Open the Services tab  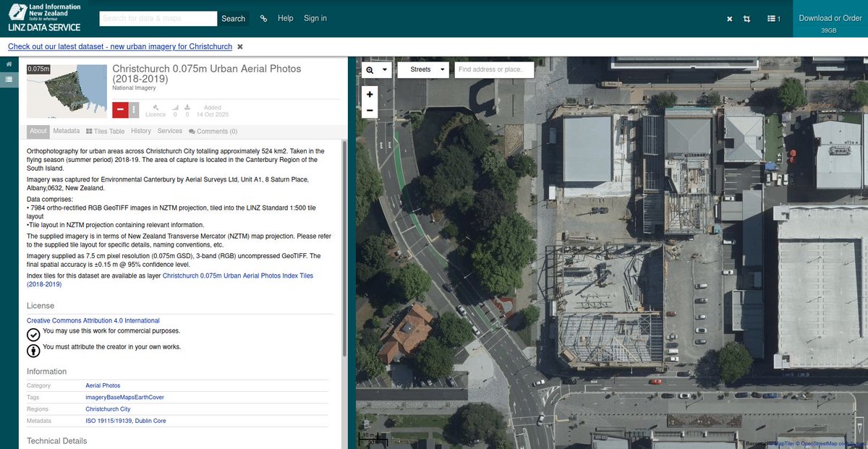170,132
